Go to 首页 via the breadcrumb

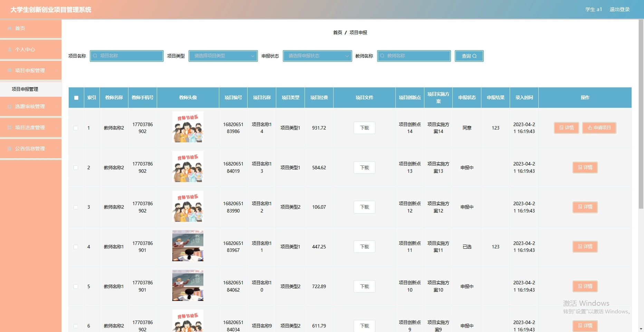[x=337, y=32]
